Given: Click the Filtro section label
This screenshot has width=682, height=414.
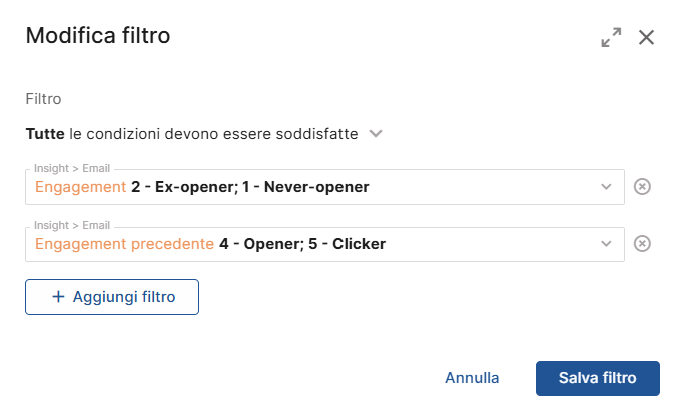Looking at the screenshot, I should pos(43,99).
